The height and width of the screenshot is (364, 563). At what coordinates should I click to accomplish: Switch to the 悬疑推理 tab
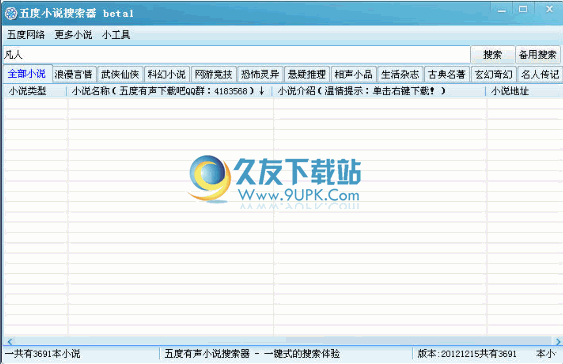point(307,75)
